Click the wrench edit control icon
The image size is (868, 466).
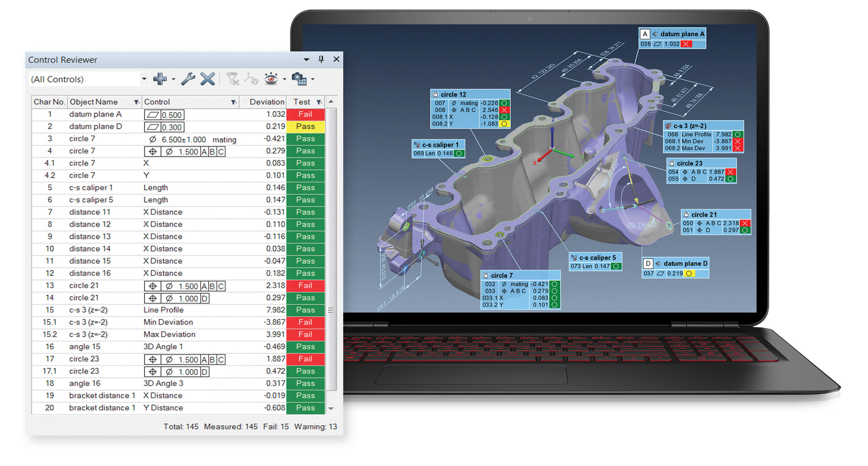188,79
